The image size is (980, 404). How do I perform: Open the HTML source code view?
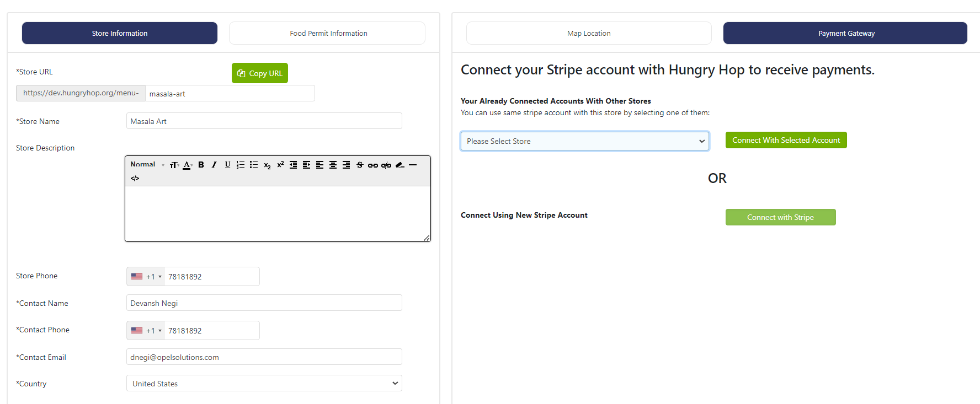coord(135,179)
